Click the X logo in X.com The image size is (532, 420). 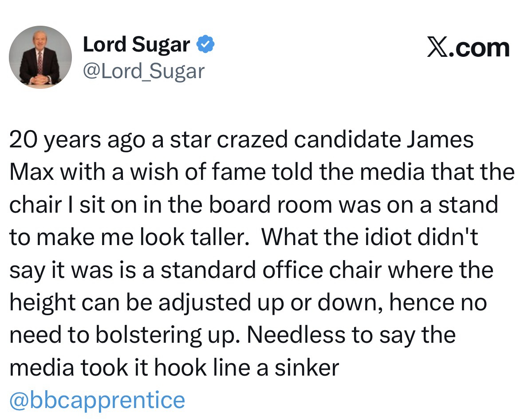coord(437,48)
